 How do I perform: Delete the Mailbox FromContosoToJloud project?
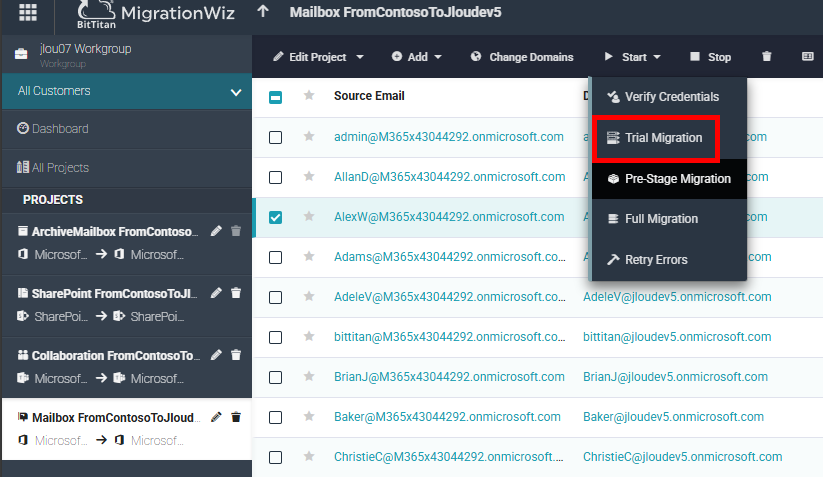(x=236, y=417)
